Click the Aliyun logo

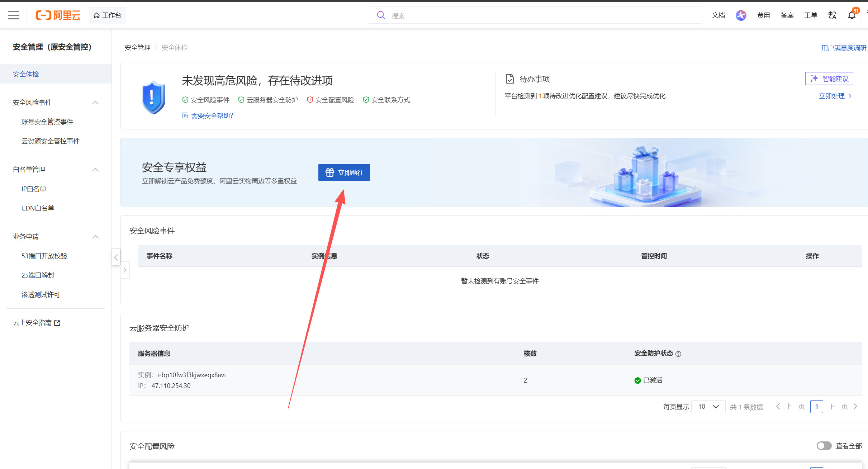tap(58, 15)
